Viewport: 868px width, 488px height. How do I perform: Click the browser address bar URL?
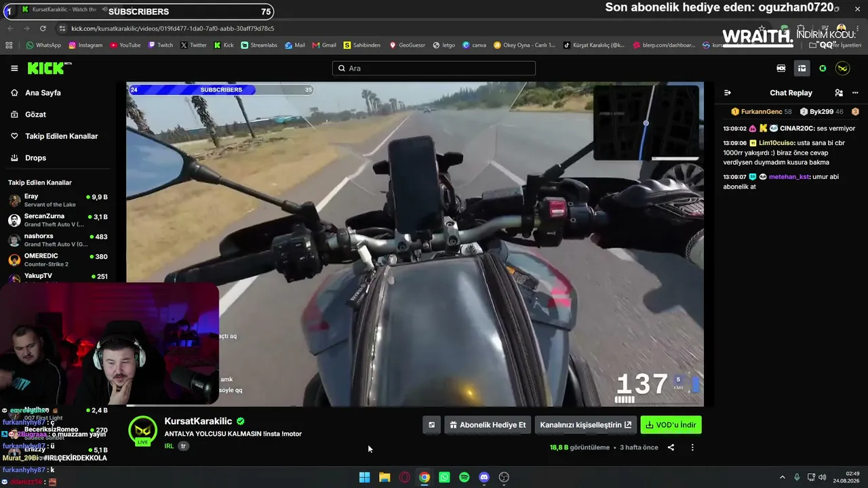tap(172, 28)
